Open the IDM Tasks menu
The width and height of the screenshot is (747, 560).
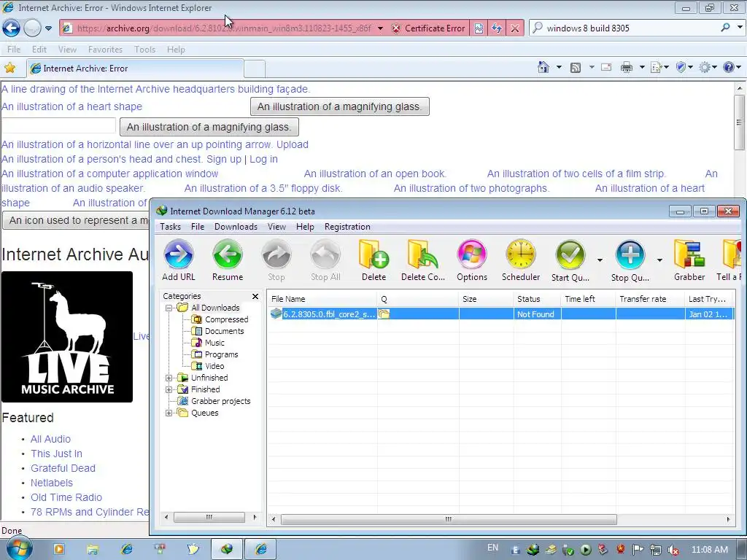170,227
